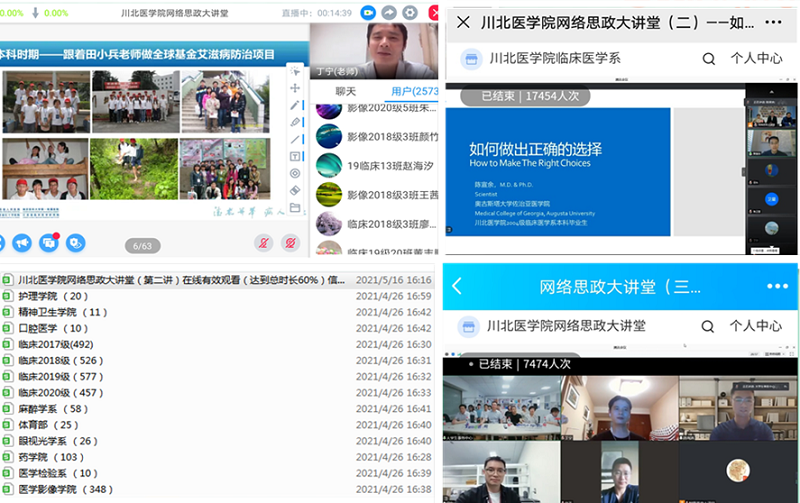Open the settings gear in the live classroom
This screenshot has height=503, width=800.
410,13
